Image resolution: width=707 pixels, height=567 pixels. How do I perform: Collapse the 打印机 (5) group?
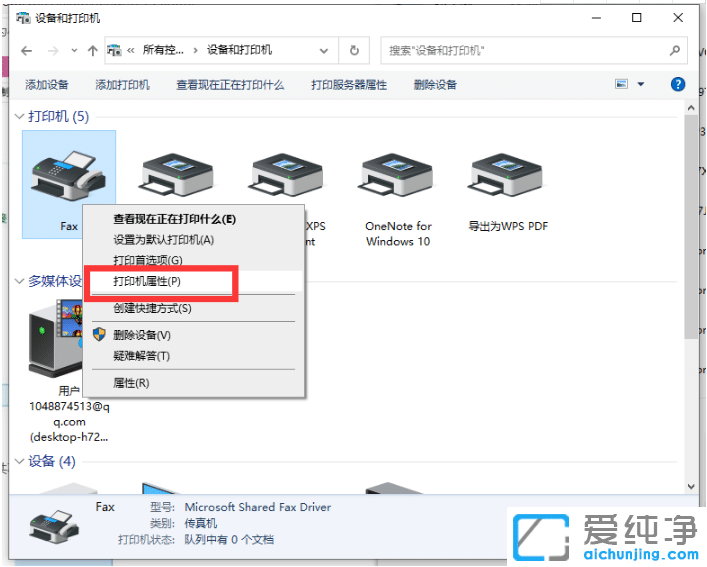point(19,117)
